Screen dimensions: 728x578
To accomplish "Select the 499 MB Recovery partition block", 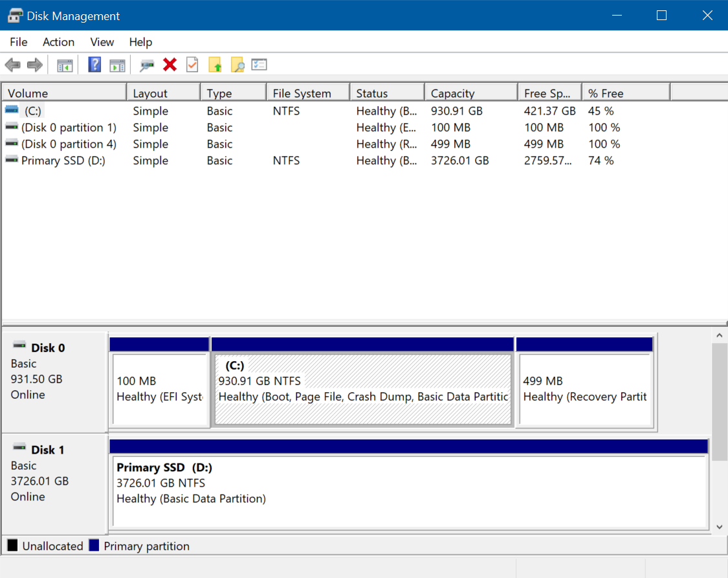I will 585,388.
